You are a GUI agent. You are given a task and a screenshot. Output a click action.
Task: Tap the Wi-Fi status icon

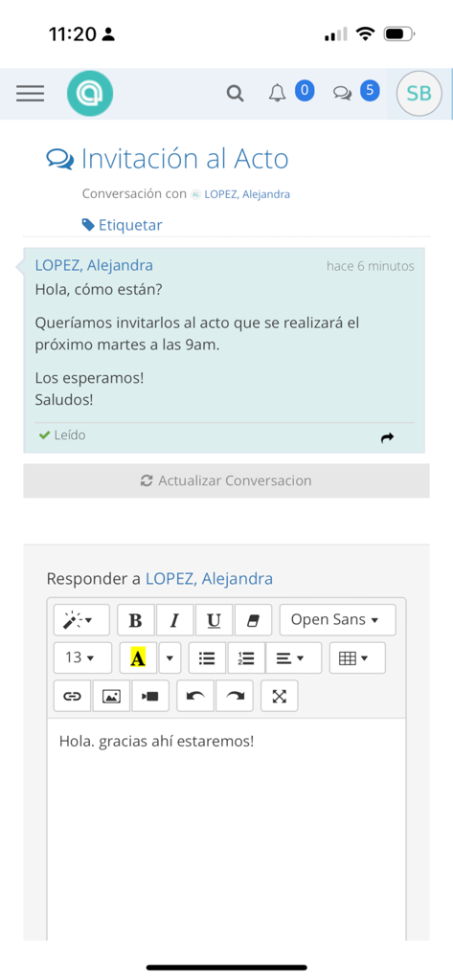tap(364, 33)
